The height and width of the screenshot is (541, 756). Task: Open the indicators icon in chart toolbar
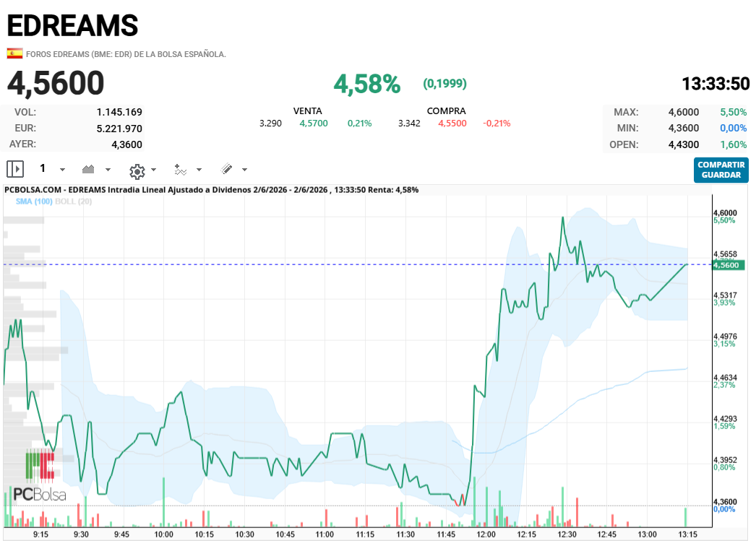pos(180,170)
